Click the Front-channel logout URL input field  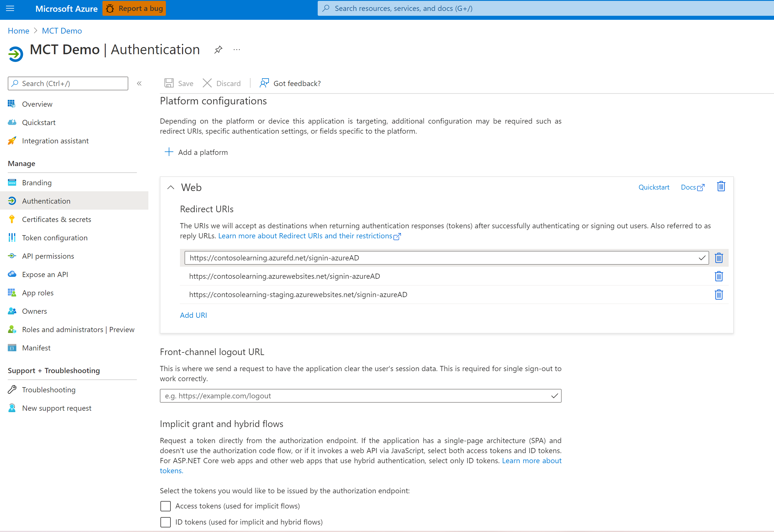tap(360, 395)
